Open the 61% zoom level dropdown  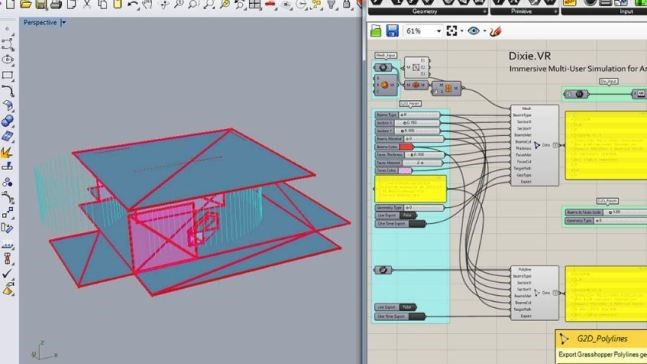(439, 31)
